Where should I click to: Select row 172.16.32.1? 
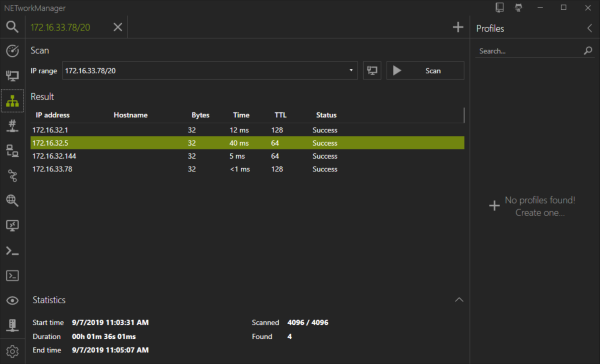[x=247, y=130]
